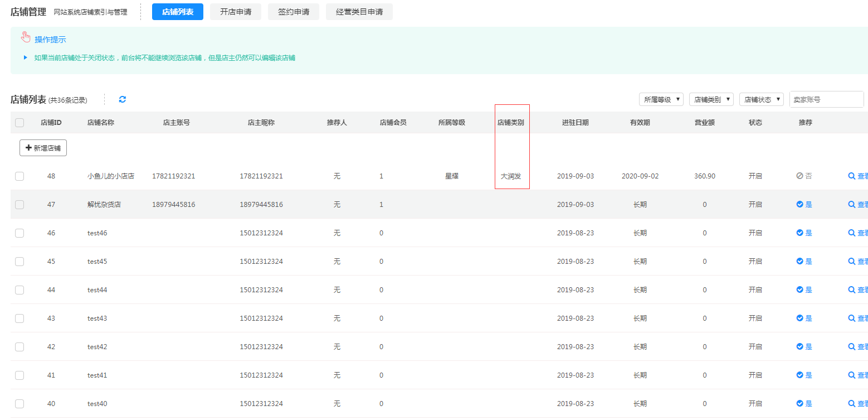The width and height of the screenshot is (868, 420).
Task: Toggle the 否 recommend icon for store 48
Action: coord(799,176)
